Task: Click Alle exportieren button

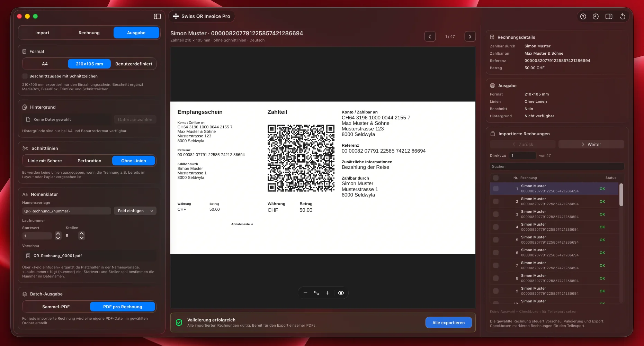Action: pos(449,322)
